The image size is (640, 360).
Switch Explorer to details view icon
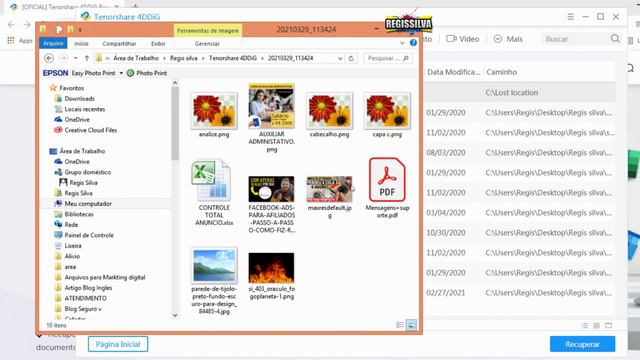click(400, 325)
